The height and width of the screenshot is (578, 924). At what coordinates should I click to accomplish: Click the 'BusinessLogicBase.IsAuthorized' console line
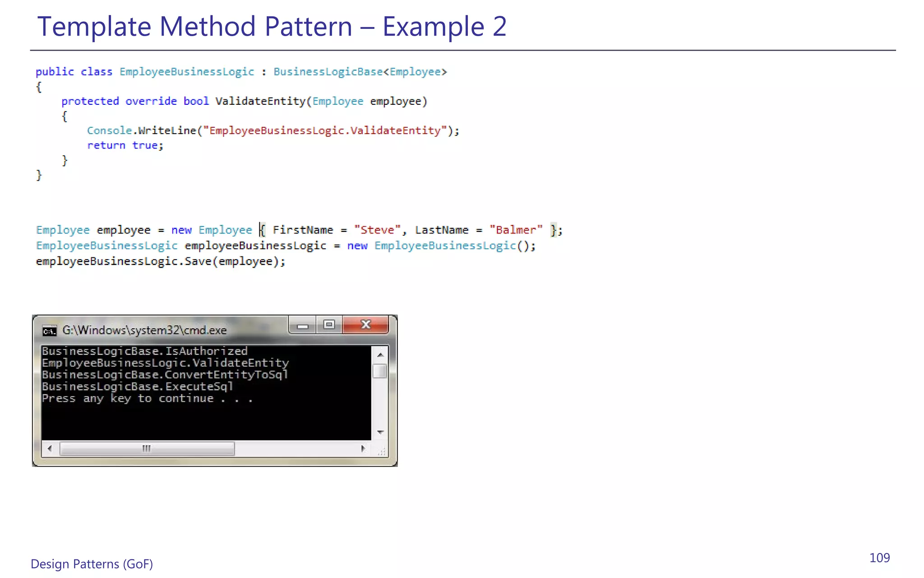[144, 351]
